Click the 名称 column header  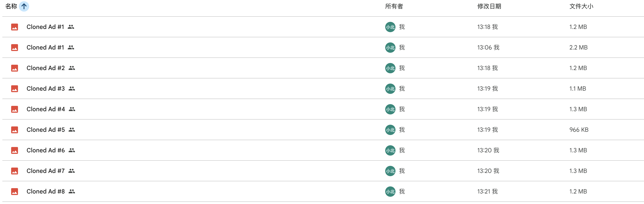point(11,6)
